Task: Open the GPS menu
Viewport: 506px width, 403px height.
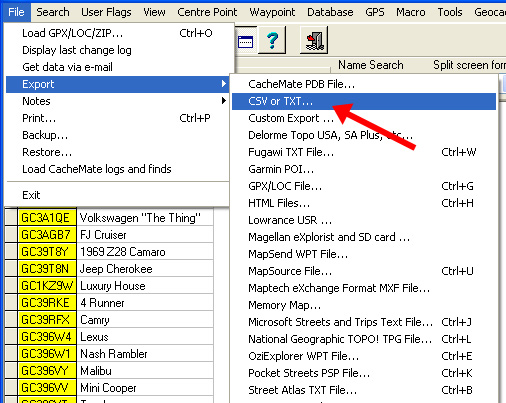Action: coord(375,12)
